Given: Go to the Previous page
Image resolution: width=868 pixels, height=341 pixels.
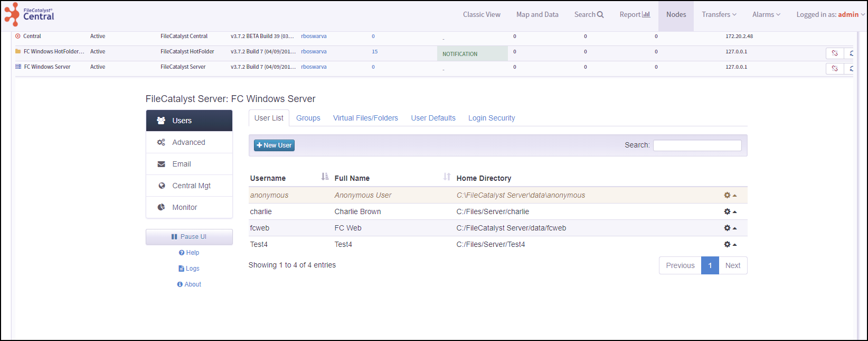Looking at the screenshot, I should click(680, 265).
